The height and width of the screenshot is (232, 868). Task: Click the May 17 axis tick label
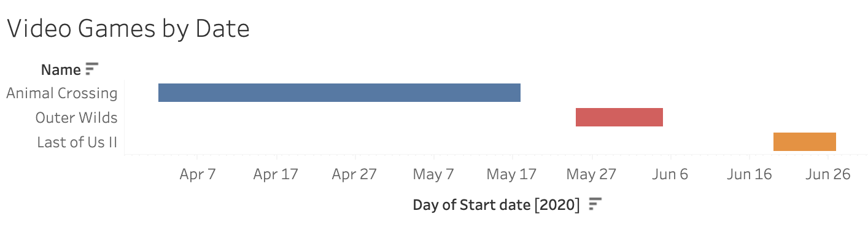coord(511,174)
